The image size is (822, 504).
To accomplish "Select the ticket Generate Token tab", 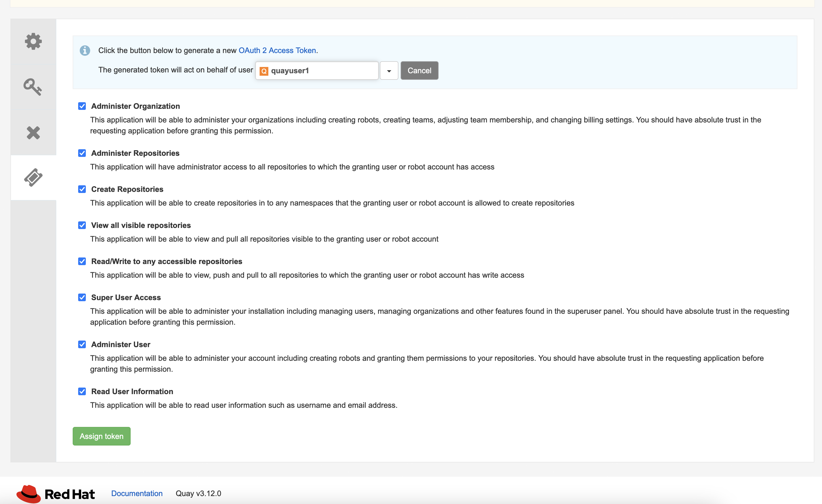I will [x=33, y=177].
